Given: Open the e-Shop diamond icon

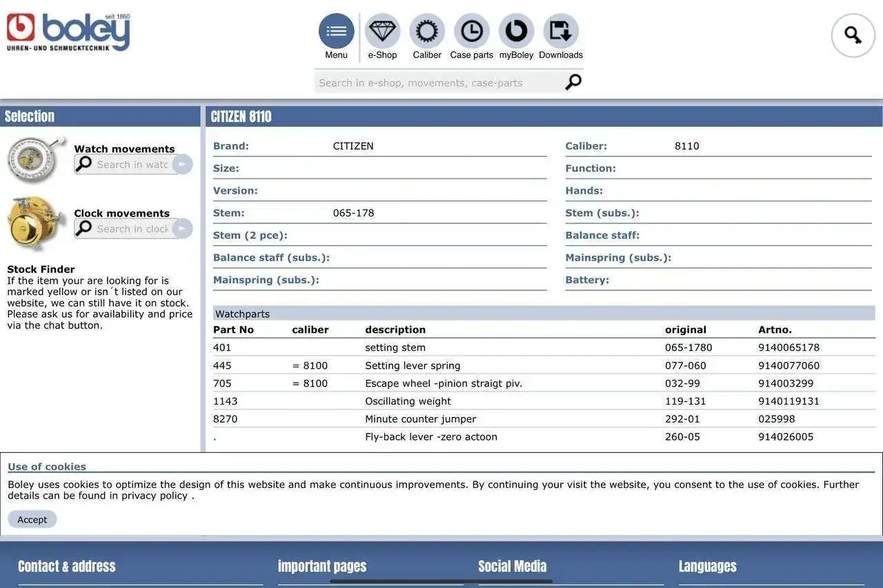Looking at the screenshot, I should point(382,31).
